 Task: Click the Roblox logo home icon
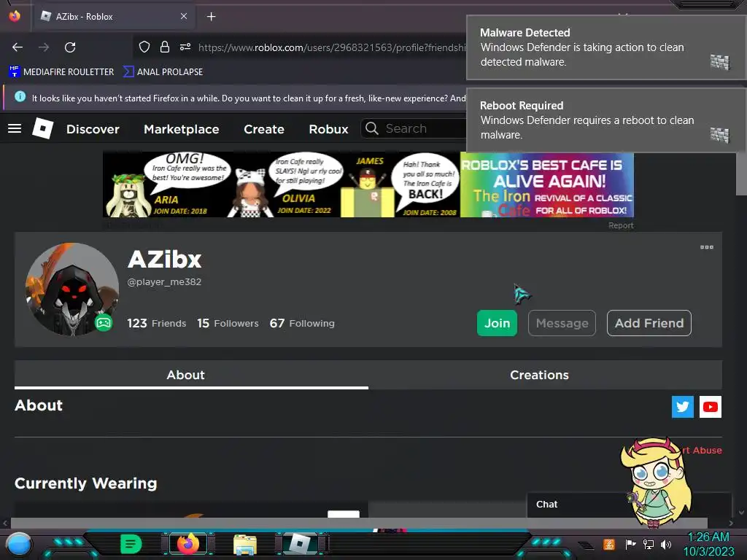click(x=43, y=128)
